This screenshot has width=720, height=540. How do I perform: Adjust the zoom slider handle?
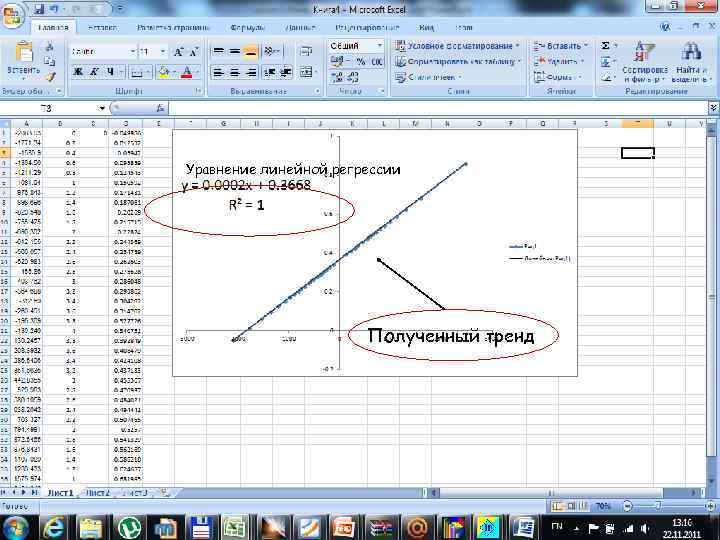pos(658,506)
